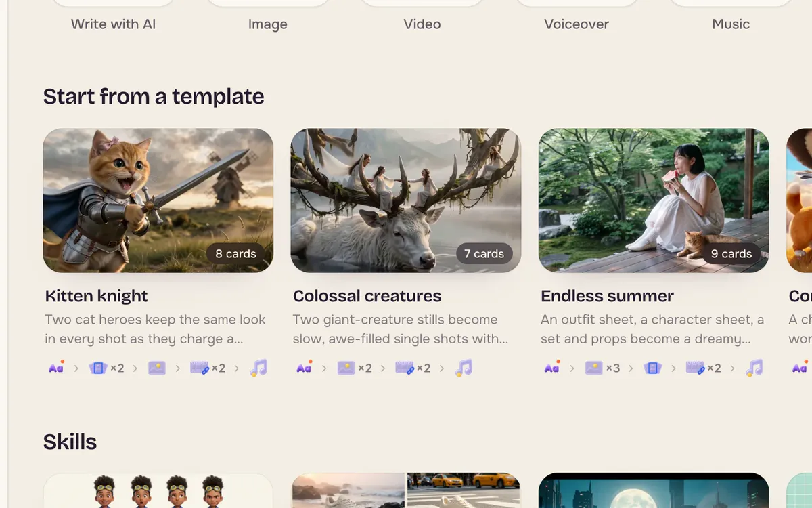Open the skill thumbnail with four cartoon characters
Image resolution: width=812 pixels, height=508 pixels.
tap(158, 490)
